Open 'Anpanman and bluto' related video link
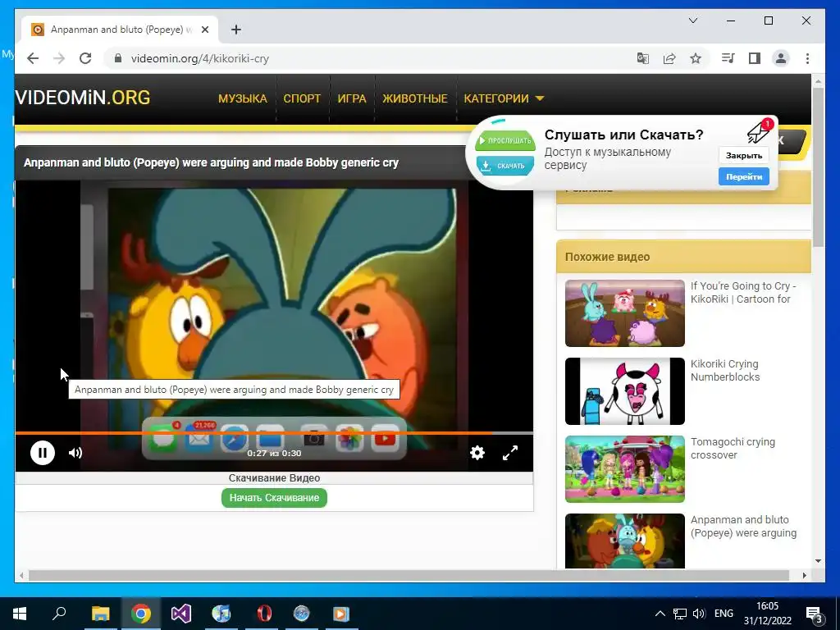Image resolution: width=840 pixels, height=630 pixels. pos(743,526)
